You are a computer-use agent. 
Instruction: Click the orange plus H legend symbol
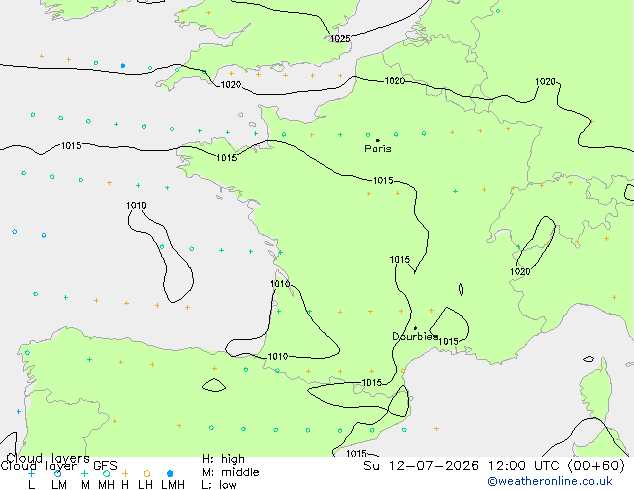coord(125,473)
